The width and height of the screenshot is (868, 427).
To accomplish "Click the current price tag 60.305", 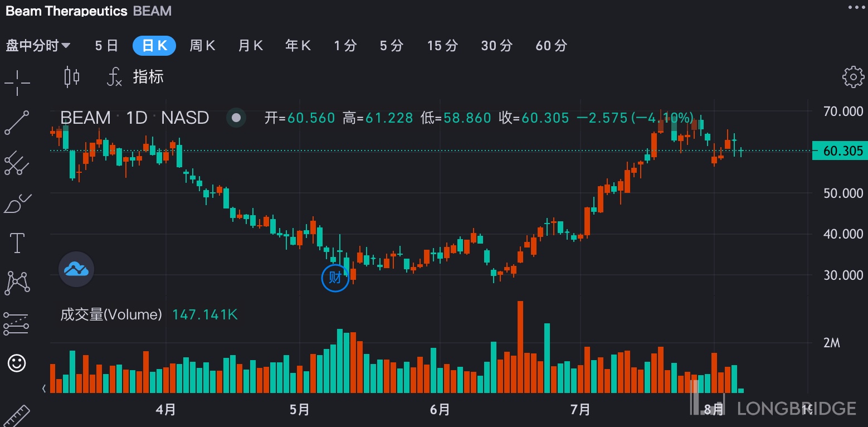I will pyautogui.click(x=840, y=151).
